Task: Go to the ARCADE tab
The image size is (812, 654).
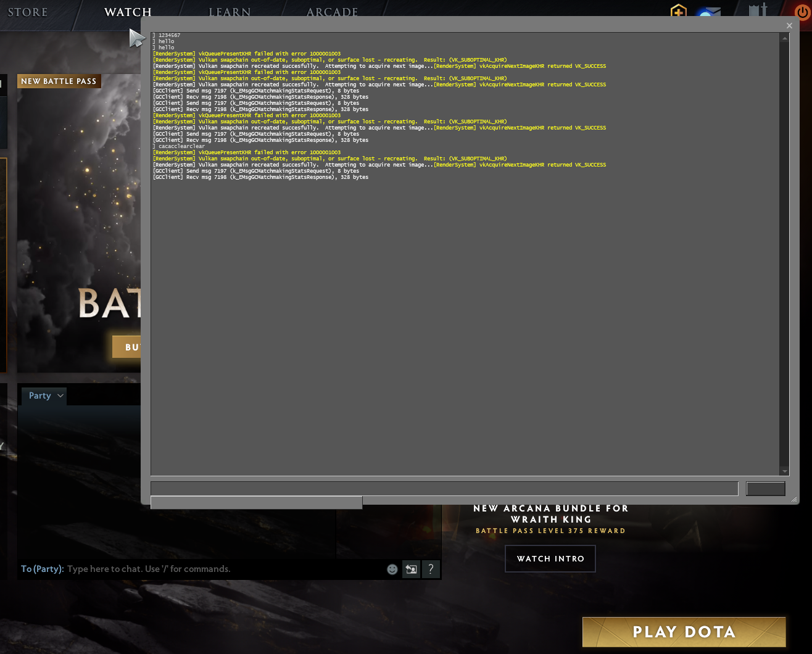Action: pyautogui.click(x=332, y=12)
